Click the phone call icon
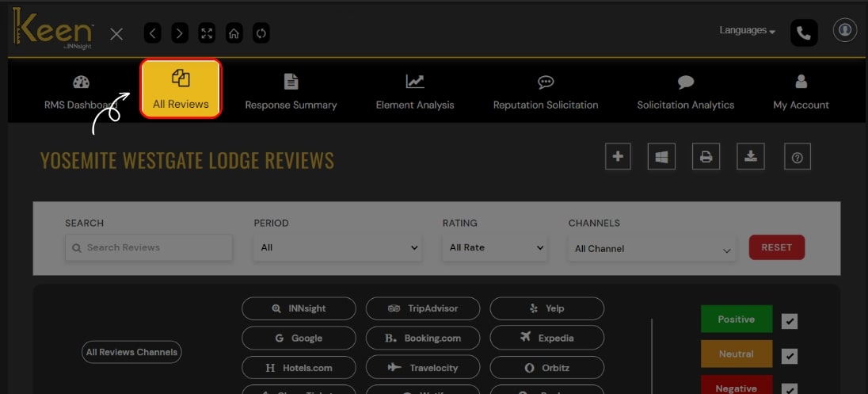The width and height of the screenshot is (868, 394). [x=804, y=33]
